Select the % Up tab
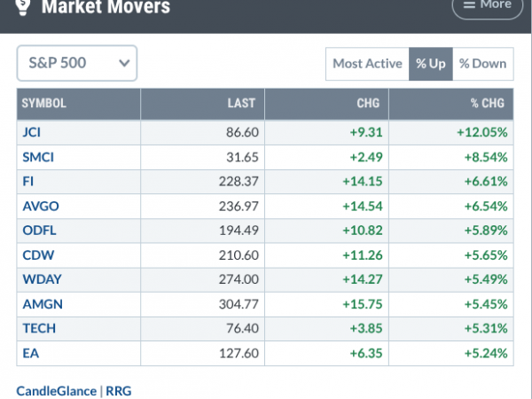This screenshot has width=532, height=399. point(431,64)
